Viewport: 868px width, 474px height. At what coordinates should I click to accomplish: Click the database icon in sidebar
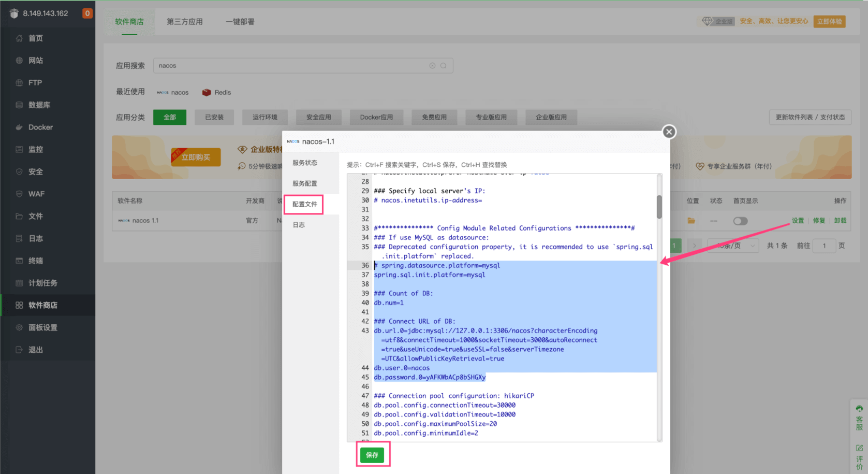click(19, 105)
